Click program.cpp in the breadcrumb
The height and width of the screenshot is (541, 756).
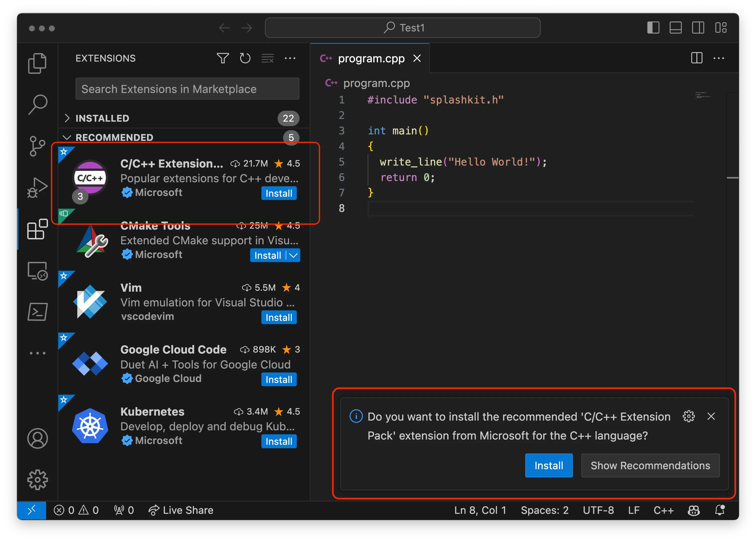[376, 83]
